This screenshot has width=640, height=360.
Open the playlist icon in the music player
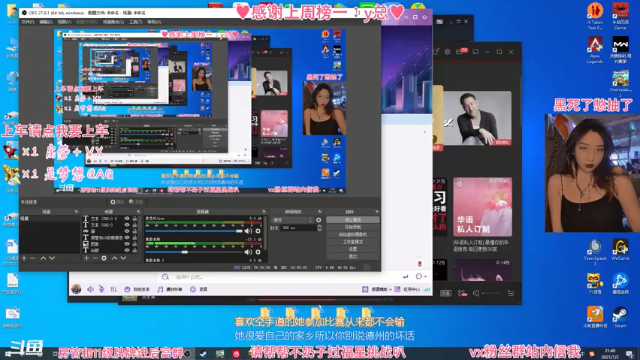[x=511, y=293]
